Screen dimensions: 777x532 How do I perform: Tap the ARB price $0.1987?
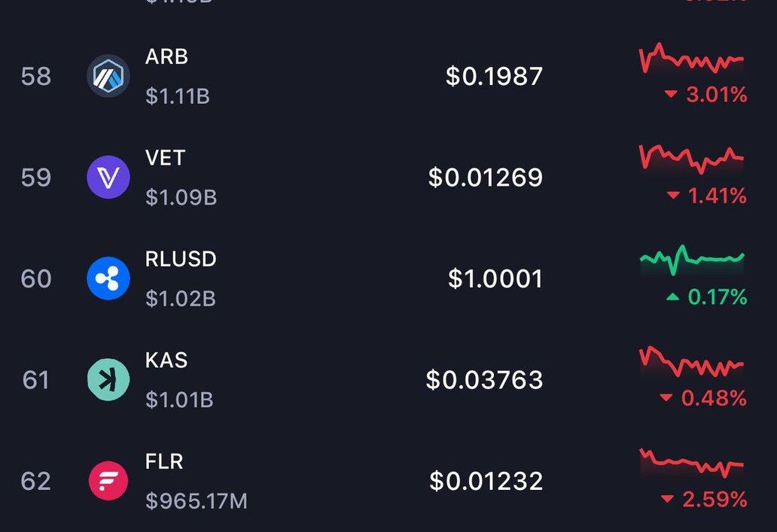(x=494, y=76)
